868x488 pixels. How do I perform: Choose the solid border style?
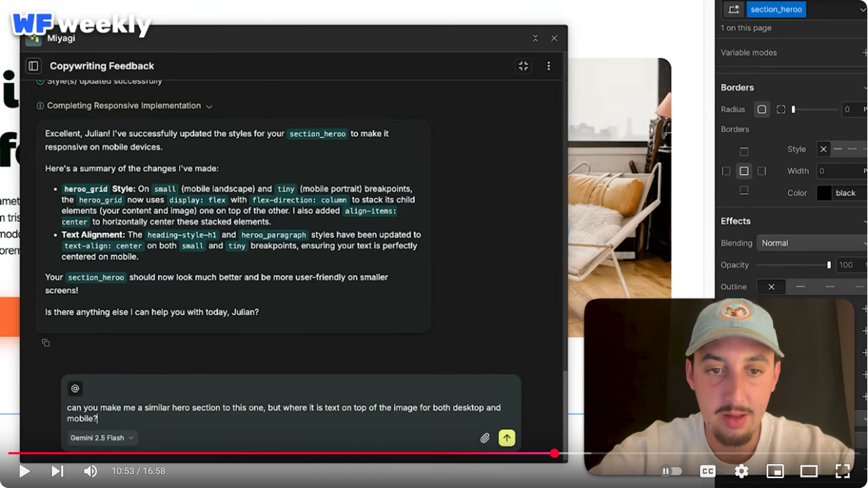click(838, 149)
